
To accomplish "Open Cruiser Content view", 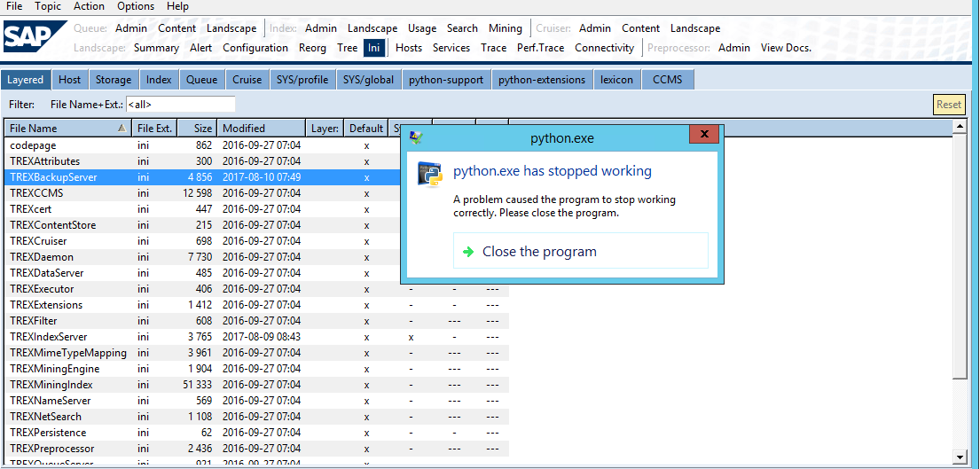I will pos(640,28).
